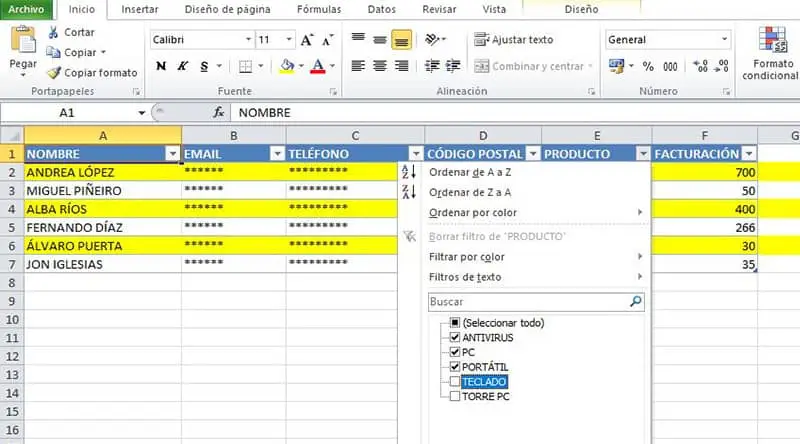Image resolution: width=800 pixels, height=444 pixels.
Task: Toggle italic formatting (K)
Action: tap(183, 66)
